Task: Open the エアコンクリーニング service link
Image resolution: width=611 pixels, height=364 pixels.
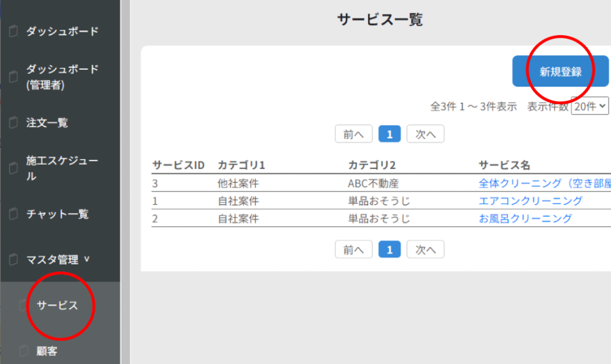Action: [530, 200]
